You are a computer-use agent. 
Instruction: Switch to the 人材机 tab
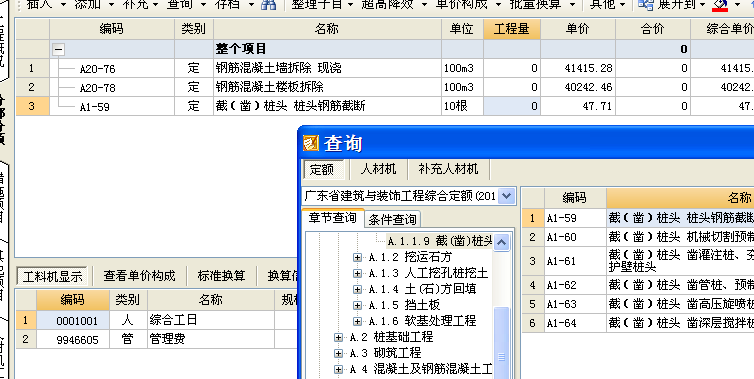[x=378, y=169]
